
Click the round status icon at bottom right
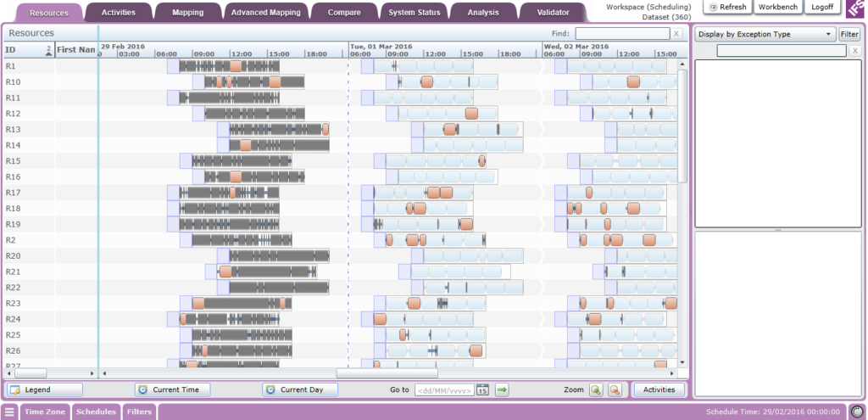point(855,412)
